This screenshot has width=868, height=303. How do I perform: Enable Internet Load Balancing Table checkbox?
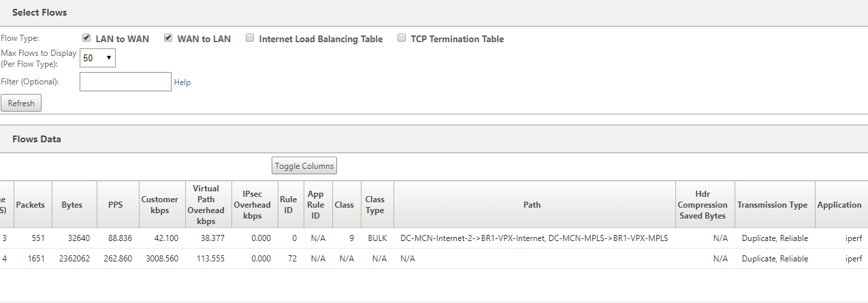click(x=250, y=38)
